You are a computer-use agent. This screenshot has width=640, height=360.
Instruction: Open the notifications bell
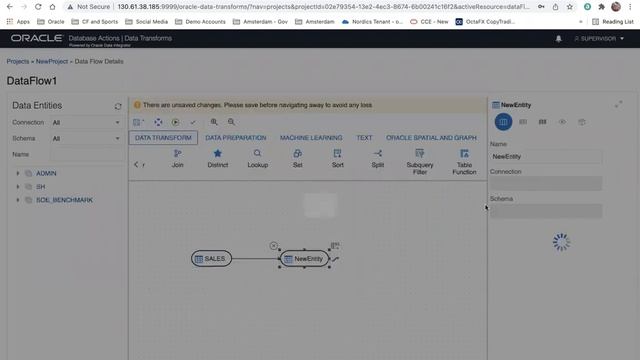click(558, 39)
